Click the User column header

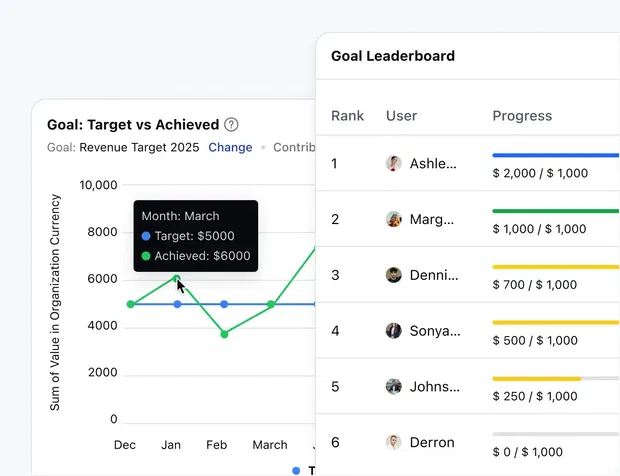click(x=401, y=116)
